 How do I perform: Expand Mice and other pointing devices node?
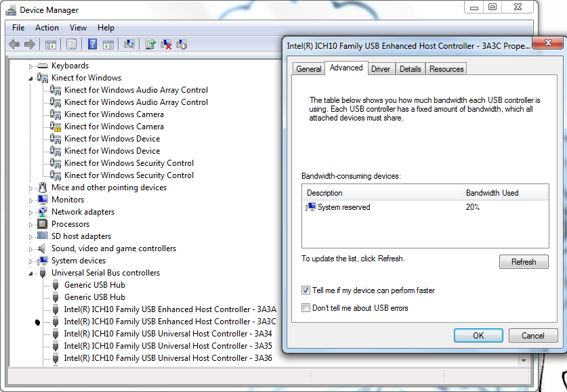click(30, 188)
